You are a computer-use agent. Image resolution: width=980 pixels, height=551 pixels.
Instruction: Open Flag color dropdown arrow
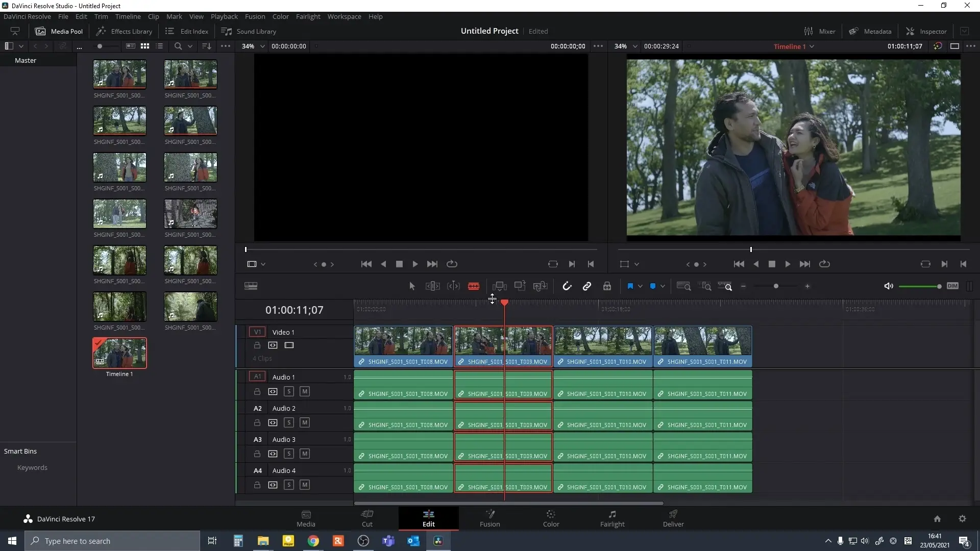click(640, 286)
